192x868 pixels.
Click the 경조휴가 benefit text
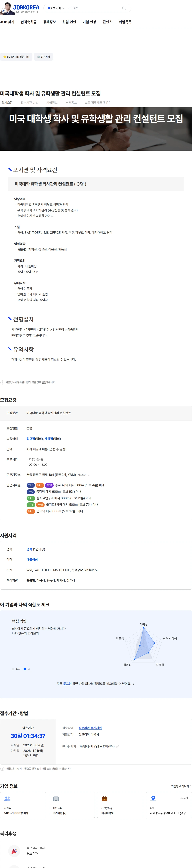point(32,854)
